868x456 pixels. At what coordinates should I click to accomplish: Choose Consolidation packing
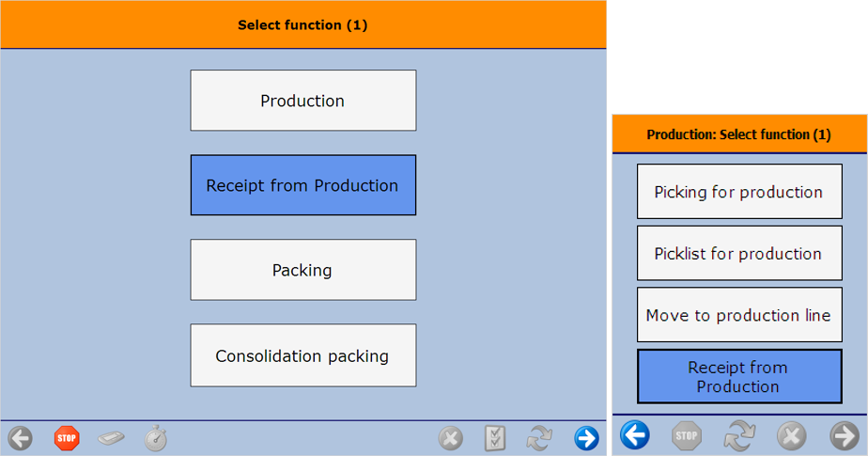302,355
